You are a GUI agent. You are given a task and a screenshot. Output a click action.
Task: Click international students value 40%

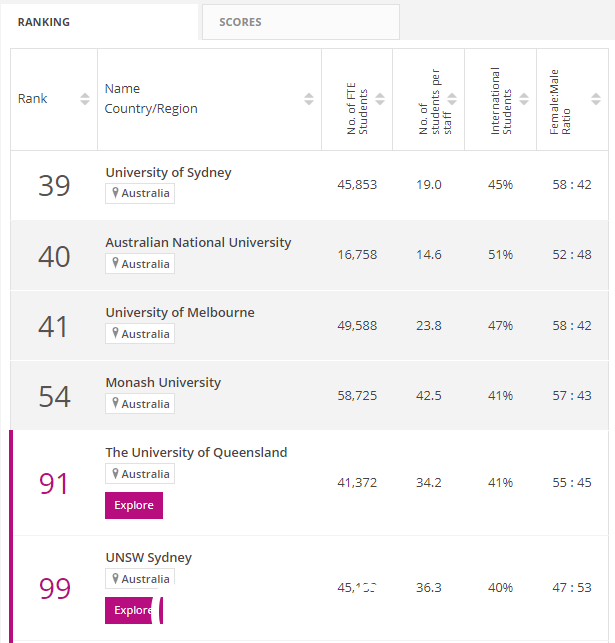click(x=501, y=588)
